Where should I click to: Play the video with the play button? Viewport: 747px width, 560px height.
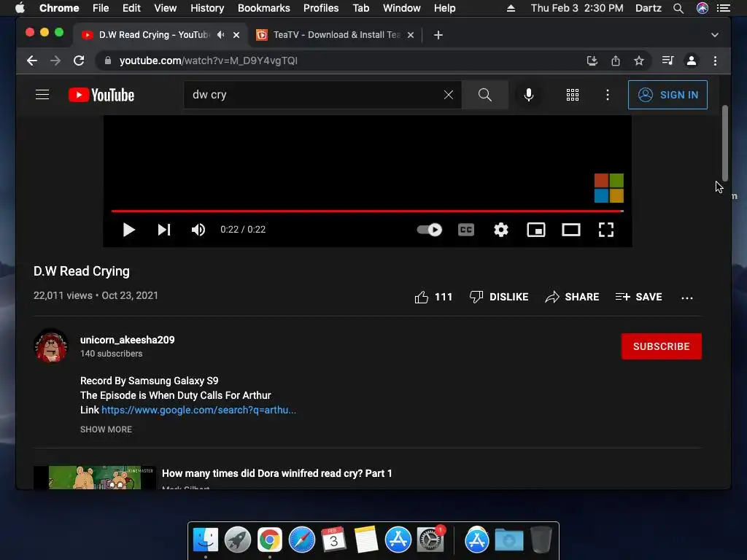pyautogui.click(x=128, y=230)
